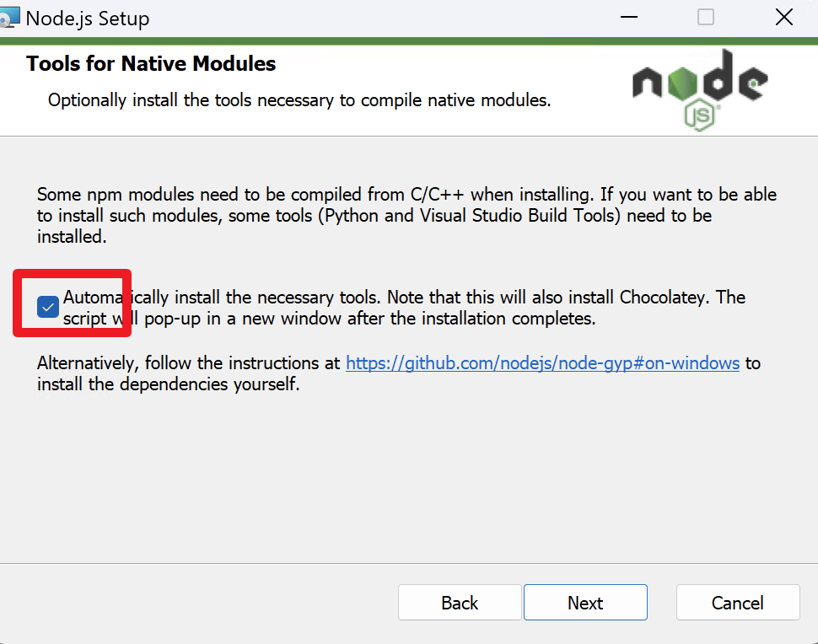Cancel the Node.js installation
This screenshot has height=644, width=818.
point(738,603)
